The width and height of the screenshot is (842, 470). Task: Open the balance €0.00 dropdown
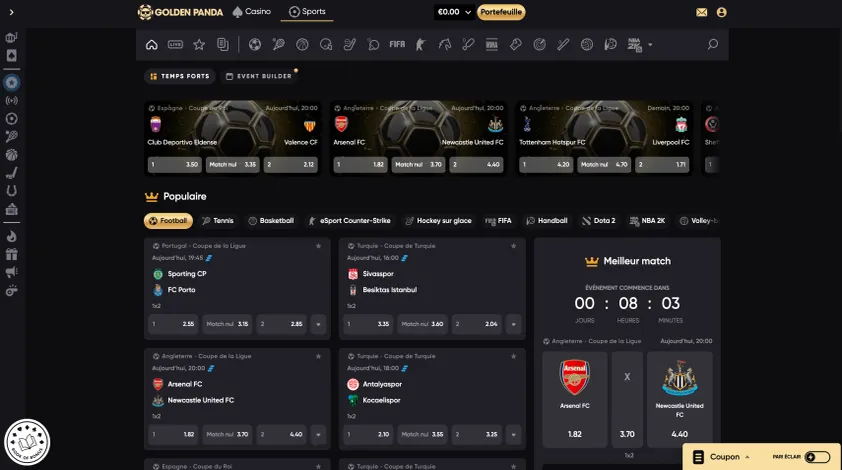click(x=454, y=12)
